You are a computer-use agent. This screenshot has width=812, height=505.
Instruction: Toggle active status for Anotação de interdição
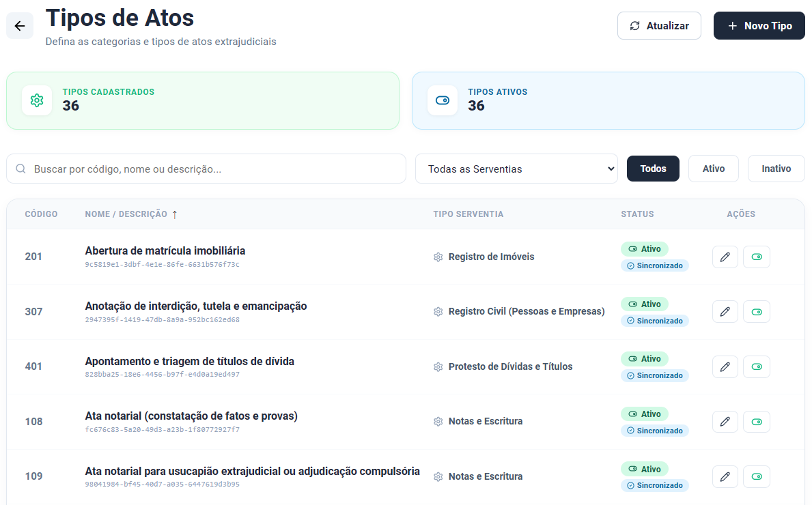pyautogui.click(x=757, y=311)
